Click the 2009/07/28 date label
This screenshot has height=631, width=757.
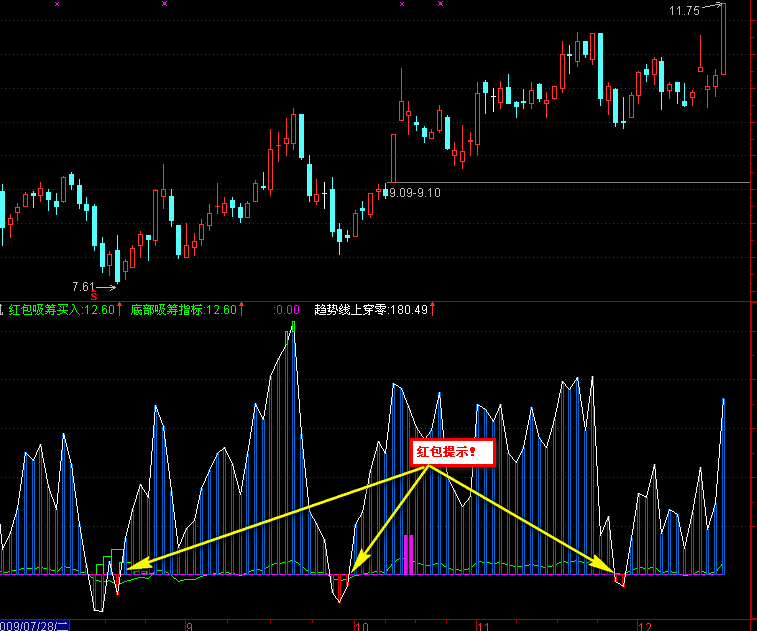[34, 626]
